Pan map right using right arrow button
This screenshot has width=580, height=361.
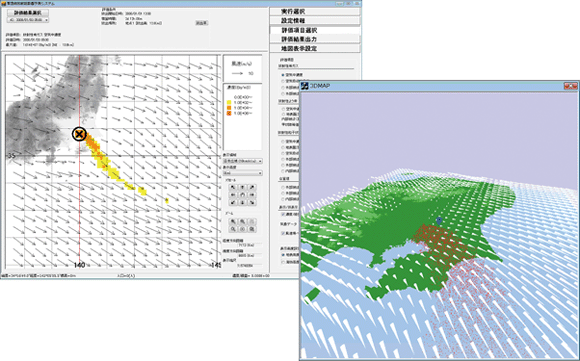click(252, 195)
